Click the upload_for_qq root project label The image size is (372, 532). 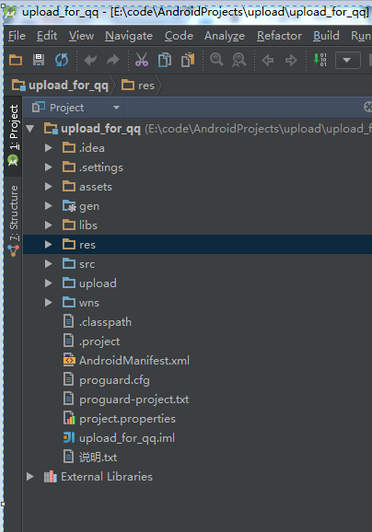point(100,129)
